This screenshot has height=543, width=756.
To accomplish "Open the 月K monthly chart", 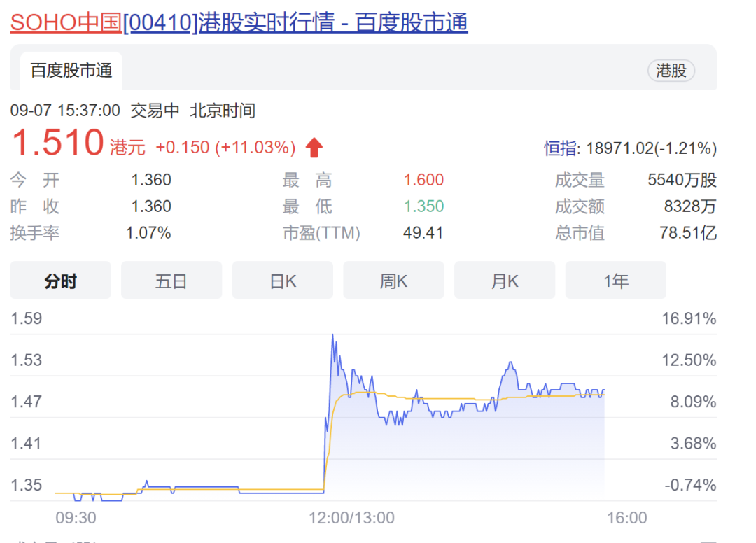I will 505,281.
